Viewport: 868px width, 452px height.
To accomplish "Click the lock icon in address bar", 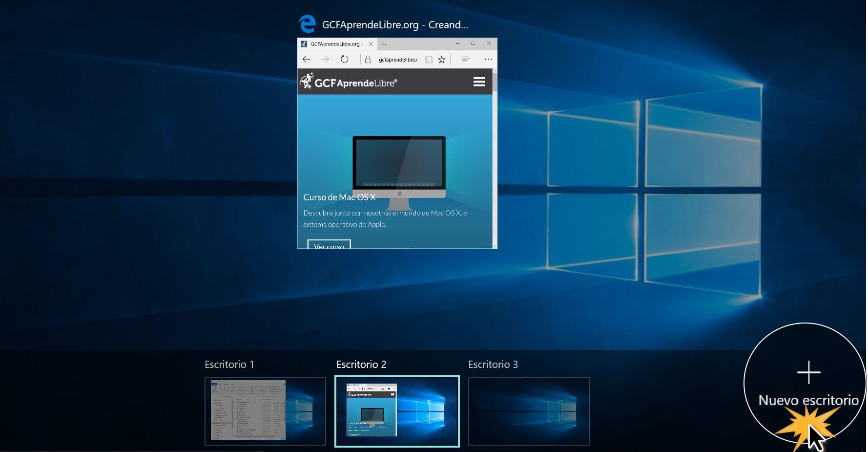I will tap(368, 60).
